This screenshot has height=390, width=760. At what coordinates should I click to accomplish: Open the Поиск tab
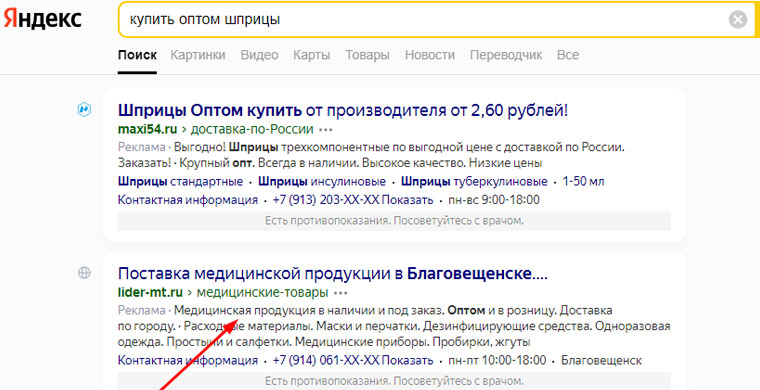click(137, 55)
